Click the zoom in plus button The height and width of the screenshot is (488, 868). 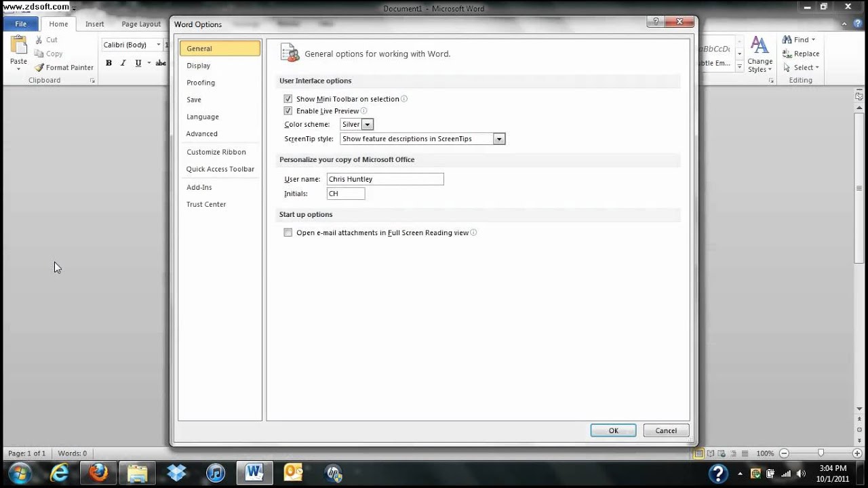click(x=857, y=453)
